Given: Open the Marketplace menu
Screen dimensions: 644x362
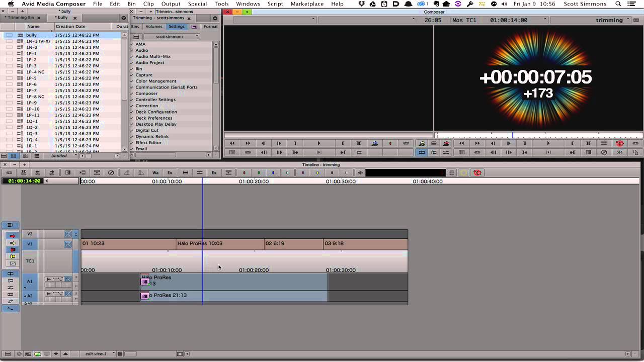Looking at the screenshot, I should tap(307, 4).
